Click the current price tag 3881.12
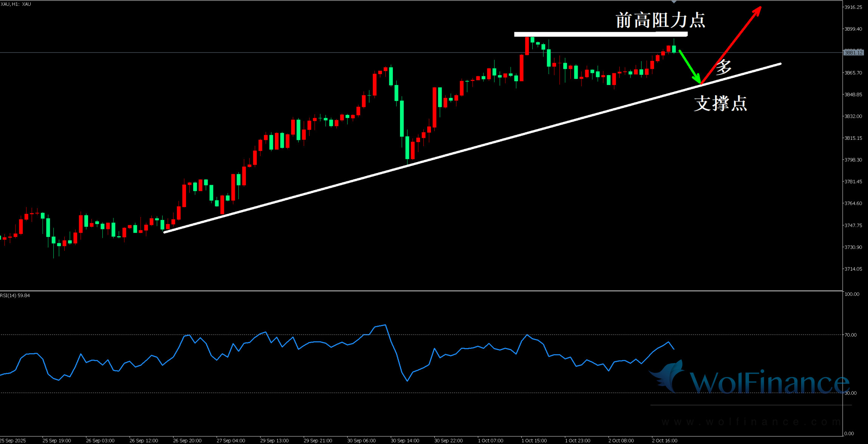The width and height of the screenshot is (868, 444). click(x=854, y=53)
